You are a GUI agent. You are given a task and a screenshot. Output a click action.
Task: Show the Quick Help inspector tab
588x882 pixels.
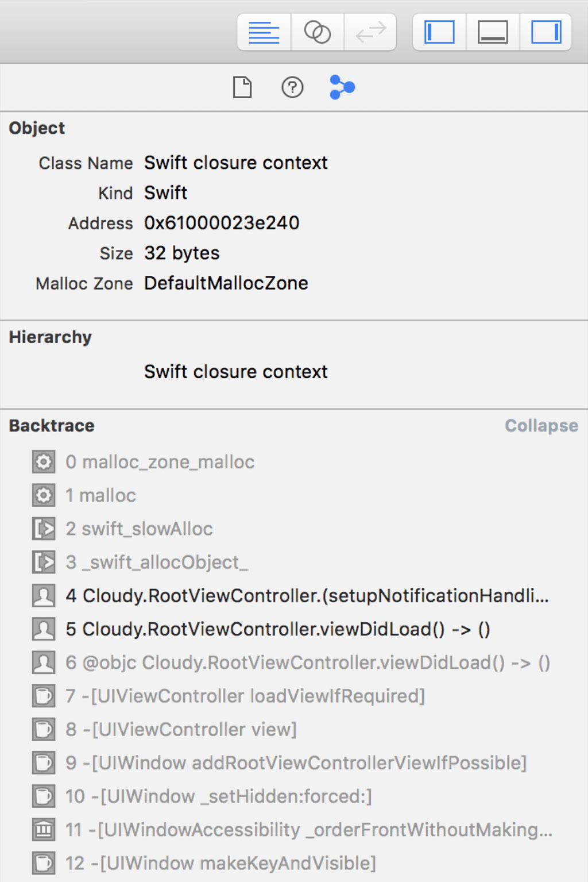point(292,87)
